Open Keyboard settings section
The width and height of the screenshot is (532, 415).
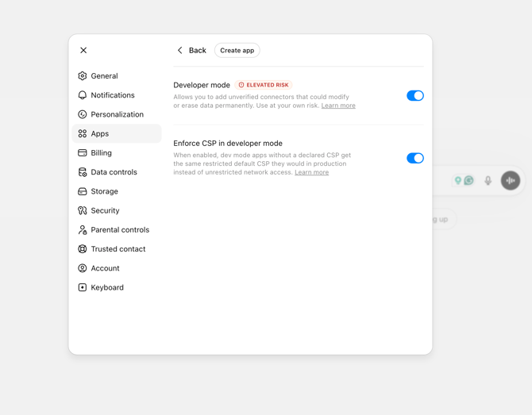117,287
